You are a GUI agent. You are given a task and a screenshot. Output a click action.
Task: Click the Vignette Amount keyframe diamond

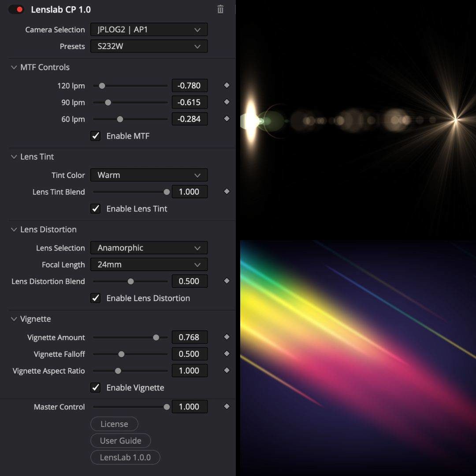[x=226, y=337]
